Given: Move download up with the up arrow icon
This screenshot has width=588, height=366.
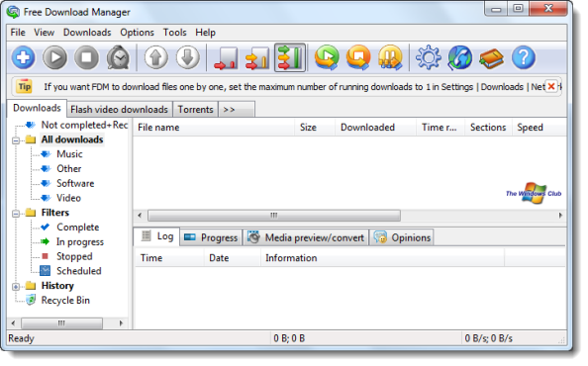Looking at the screenshot, I should 156,58.
